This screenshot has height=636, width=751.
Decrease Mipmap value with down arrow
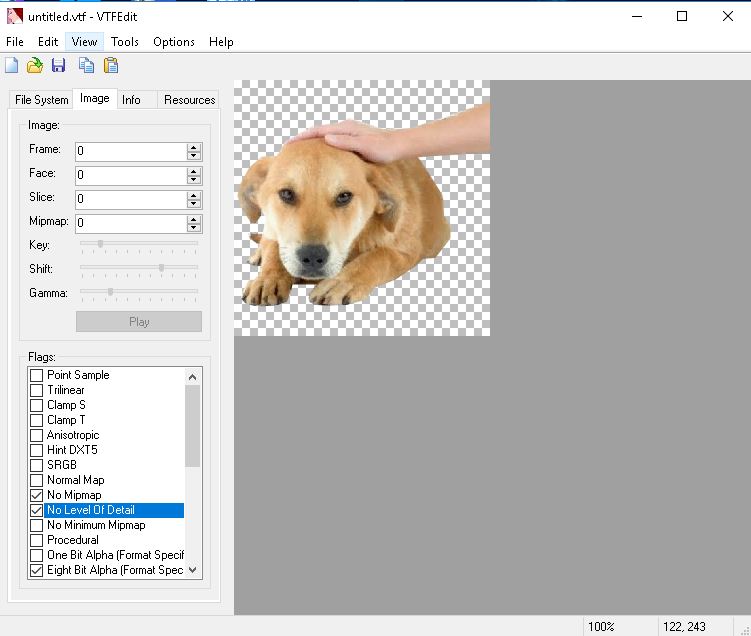click(x=193, y=228)
